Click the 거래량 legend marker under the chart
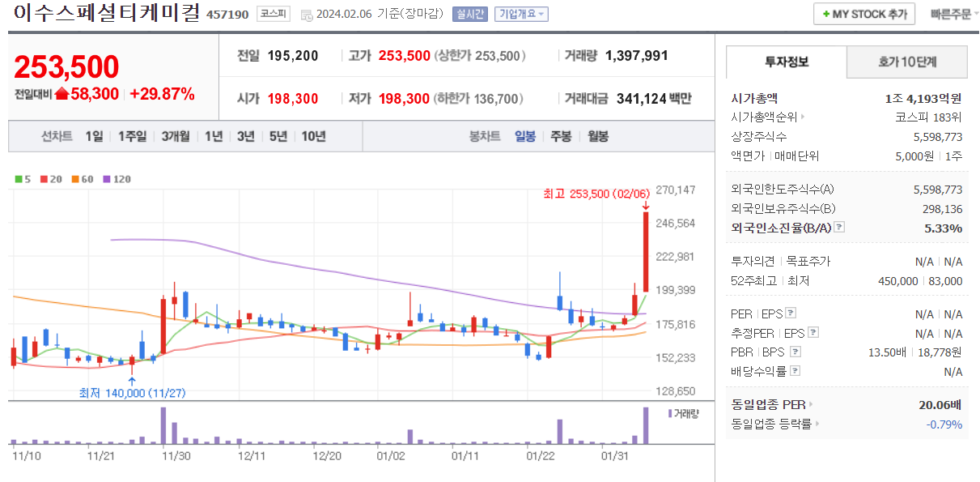The width and height of the screenshot is (980, 482). (670, 413)
